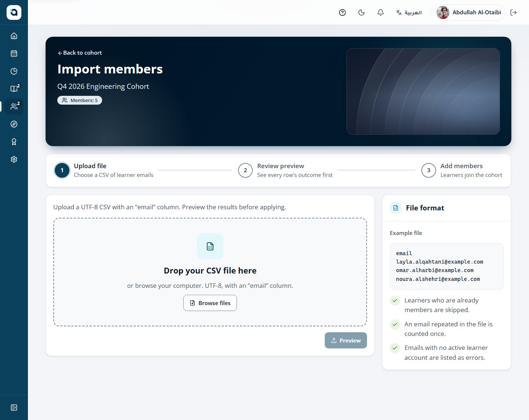Switch language to العربية
529x420 pixels.
tap(409, 12)
